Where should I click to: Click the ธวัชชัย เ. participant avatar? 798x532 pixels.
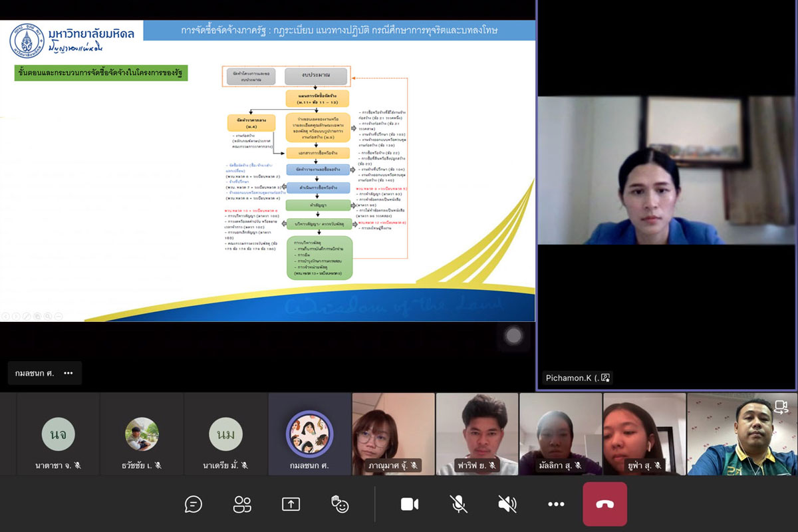tap(142, 434)
